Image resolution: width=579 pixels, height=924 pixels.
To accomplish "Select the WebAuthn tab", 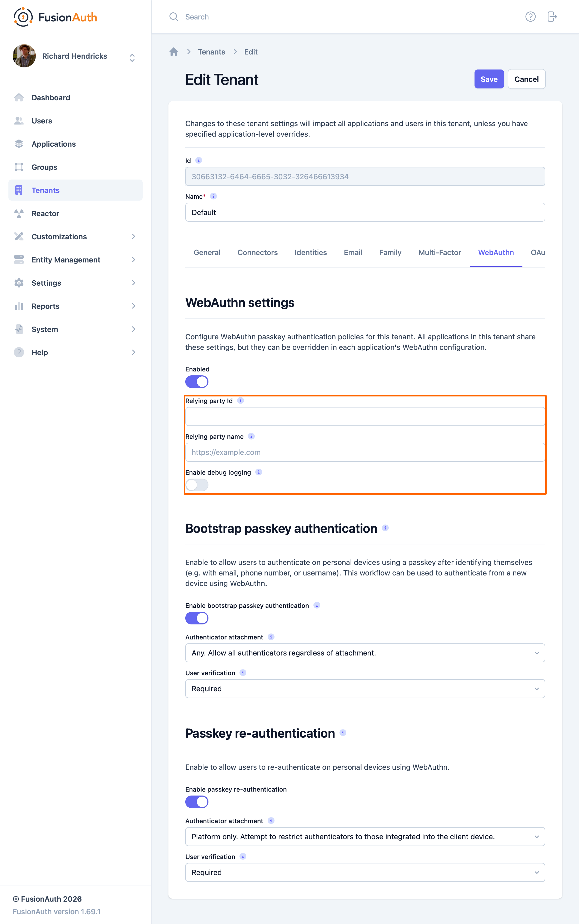I will [x=496, y=252].
